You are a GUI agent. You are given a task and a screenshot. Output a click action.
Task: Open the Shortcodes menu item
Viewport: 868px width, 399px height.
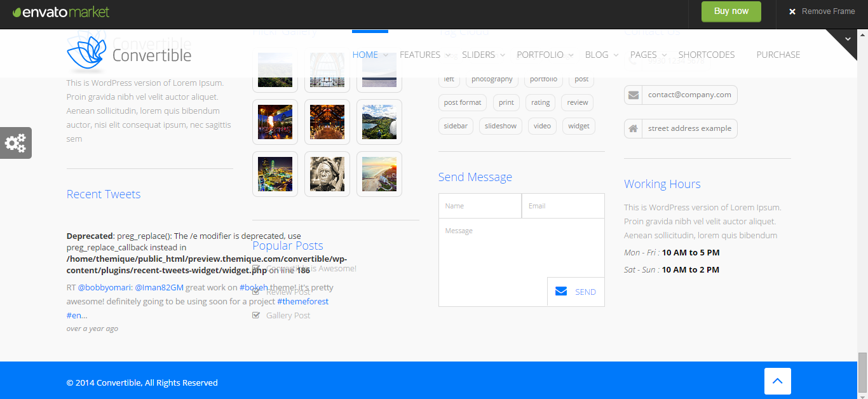pyautogui.click(x=707, y=55)
